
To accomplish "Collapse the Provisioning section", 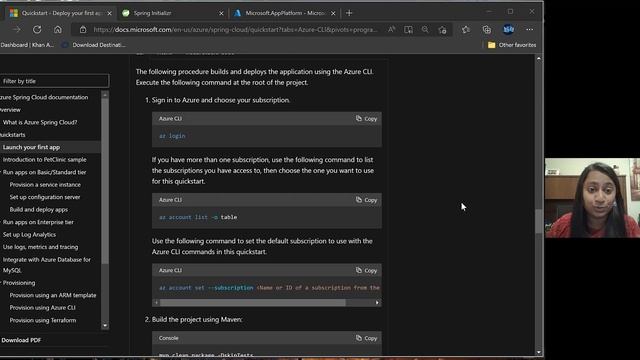I will 18,283.
